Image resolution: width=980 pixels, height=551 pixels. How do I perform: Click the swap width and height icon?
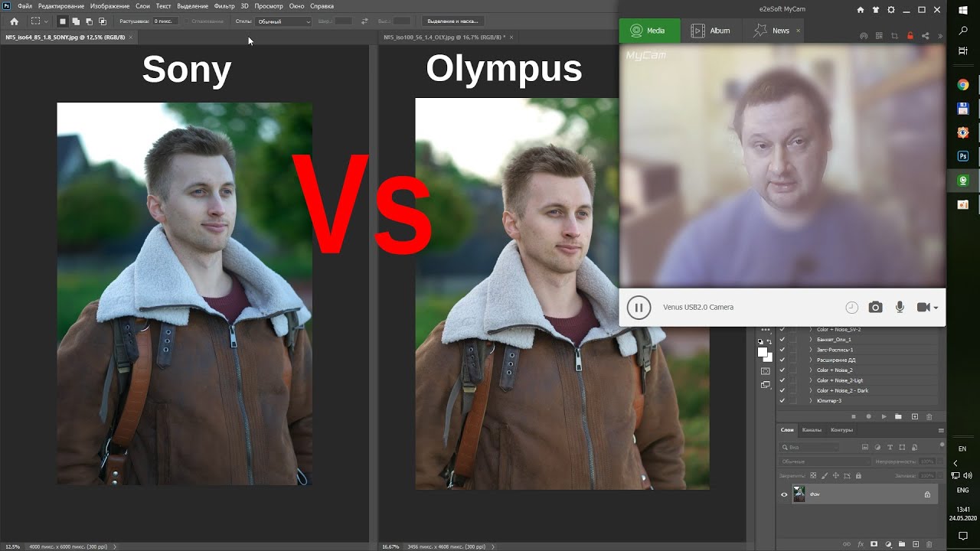(x=364, y=21)
